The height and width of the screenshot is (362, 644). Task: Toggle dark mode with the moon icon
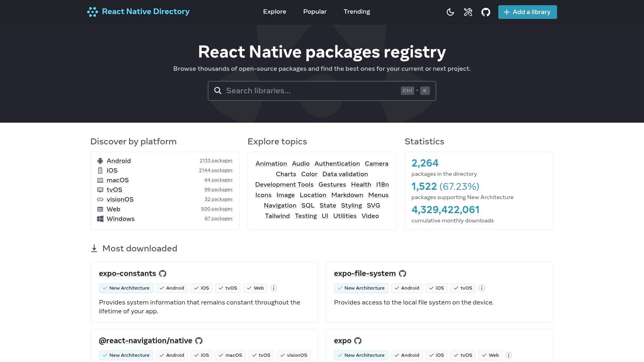coord(450,12)
